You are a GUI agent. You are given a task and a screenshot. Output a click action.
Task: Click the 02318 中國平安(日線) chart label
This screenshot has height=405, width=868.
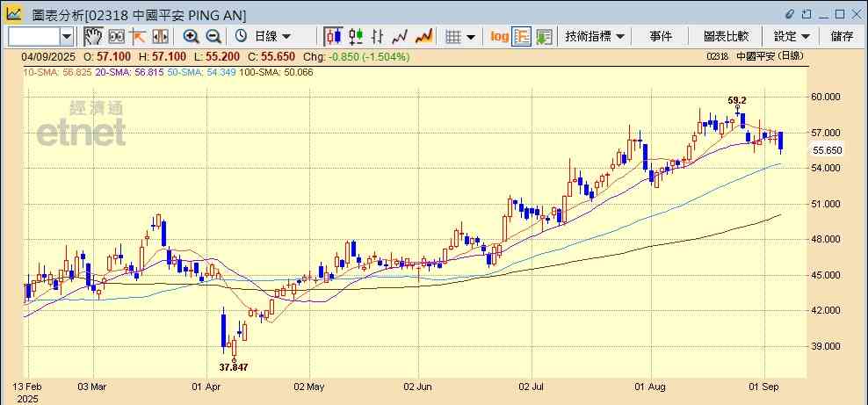tap(755, 56)
